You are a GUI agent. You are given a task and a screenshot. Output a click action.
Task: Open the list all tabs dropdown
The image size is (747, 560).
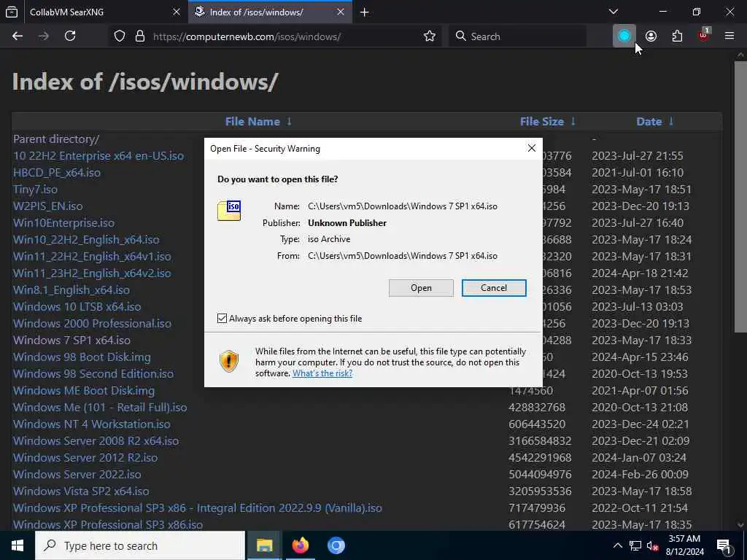pyautogui.click(x=614, y=12)
